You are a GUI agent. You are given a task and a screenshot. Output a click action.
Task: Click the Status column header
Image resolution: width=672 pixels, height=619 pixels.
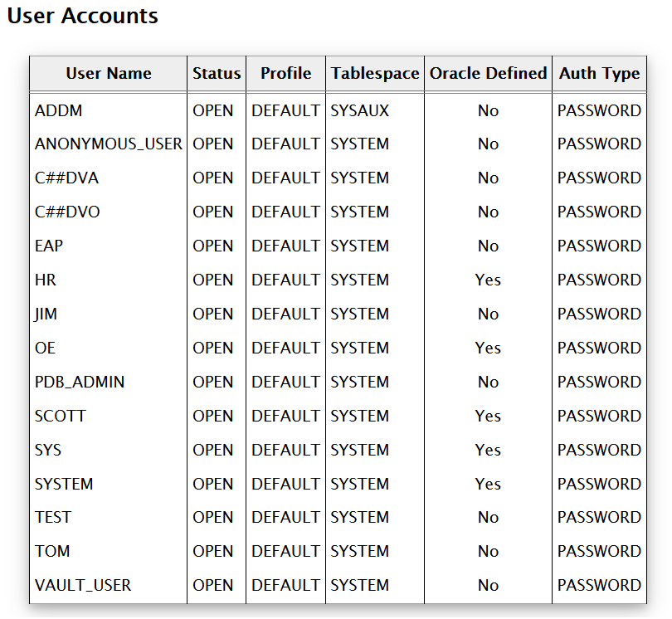(217, 74)
